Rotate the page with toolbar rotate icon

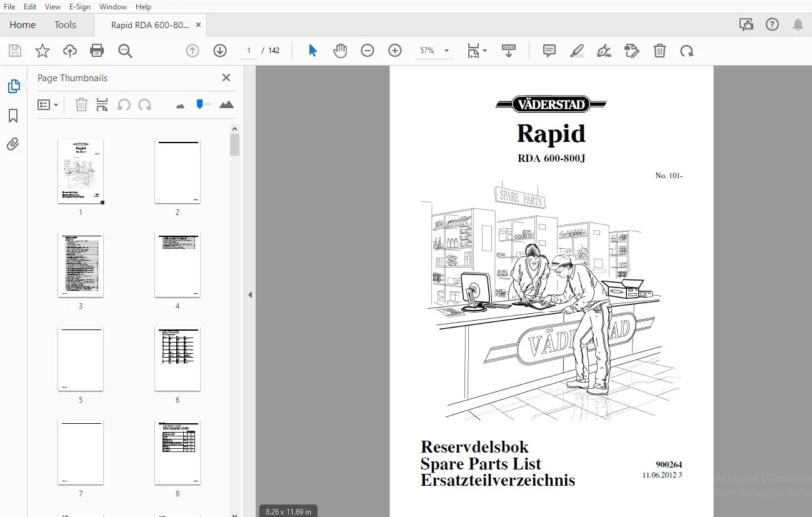click(x=687, y=51)
